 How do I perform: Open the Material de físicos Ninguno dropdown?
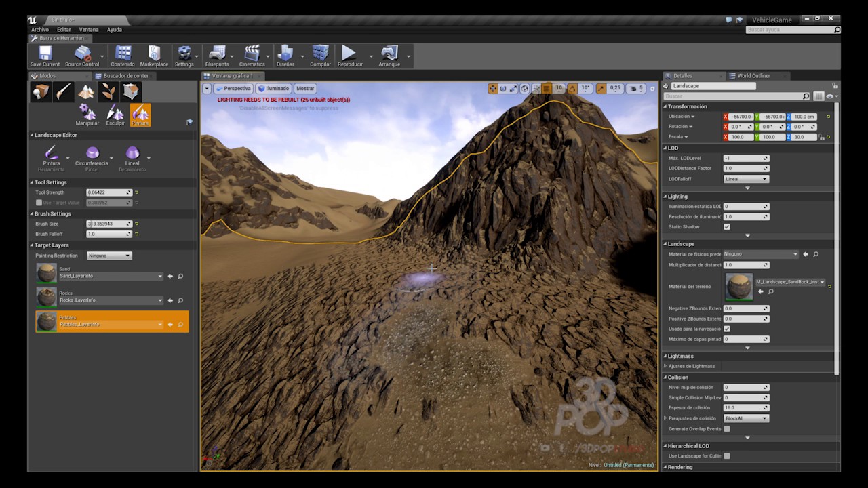point(761,254)
